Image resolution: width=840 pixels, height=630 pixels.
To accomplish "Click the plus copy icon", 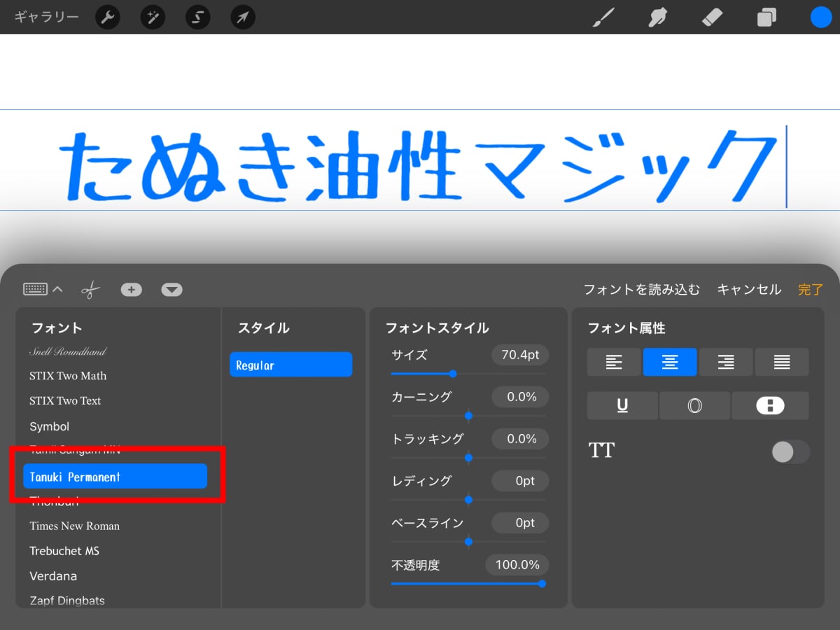I will pos(131,289).
